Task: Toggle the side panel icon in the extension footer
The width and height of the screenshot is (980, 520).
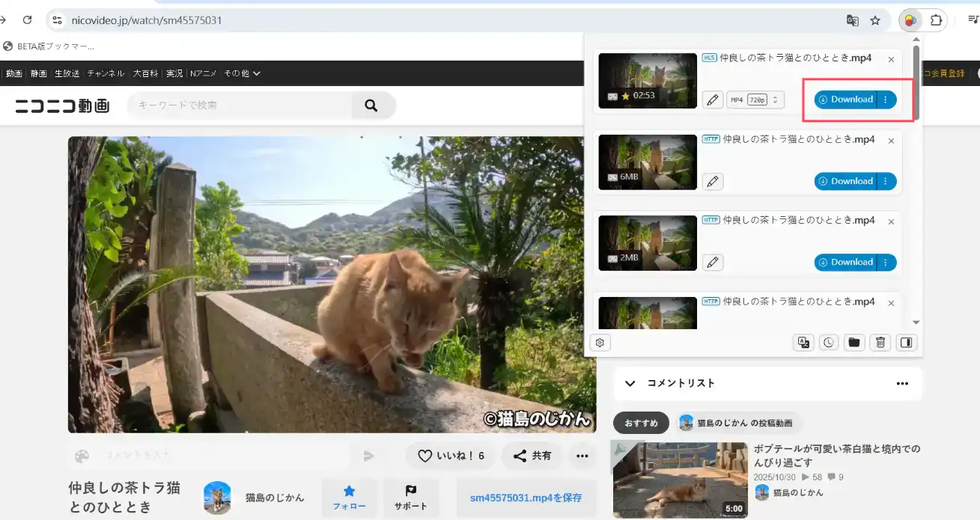Action: click(906, 342)
